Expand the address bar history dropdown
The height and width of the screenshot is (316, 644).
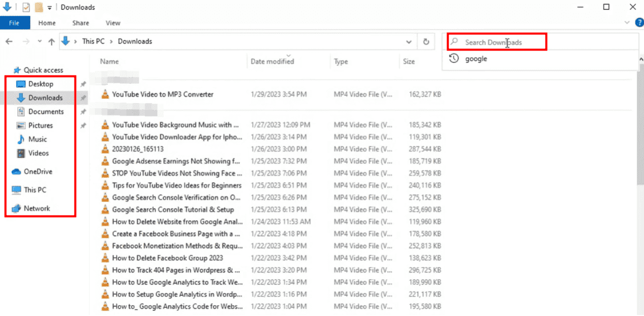(408, 42)
